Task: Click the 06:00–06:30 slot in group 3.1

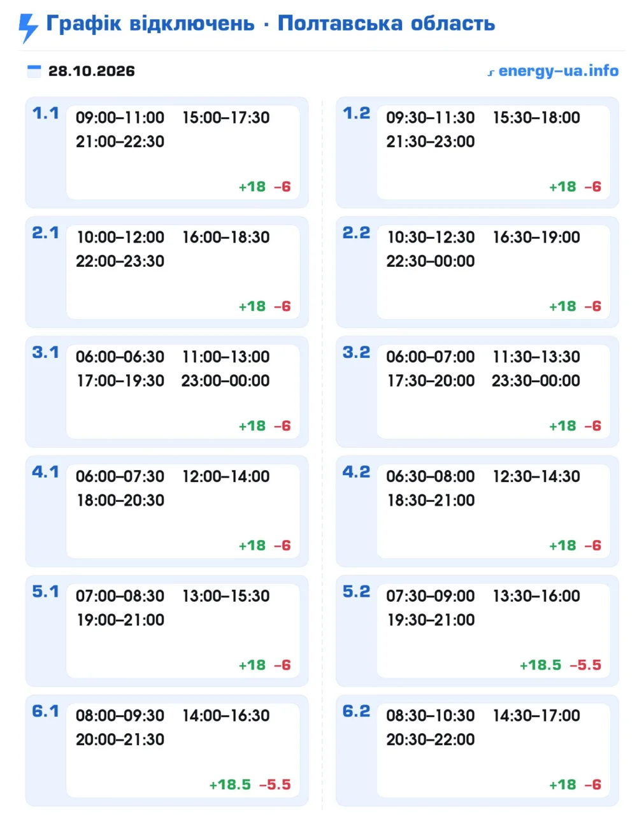Action: pos(120,357)
